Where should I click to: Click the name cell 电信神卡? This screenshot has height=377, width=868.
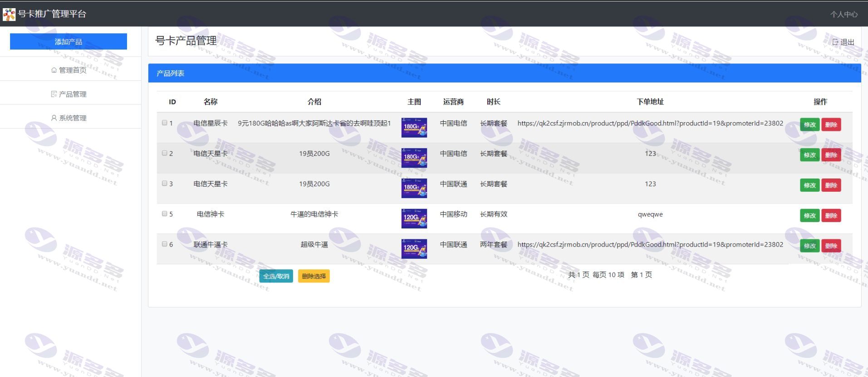click(211, 214)
